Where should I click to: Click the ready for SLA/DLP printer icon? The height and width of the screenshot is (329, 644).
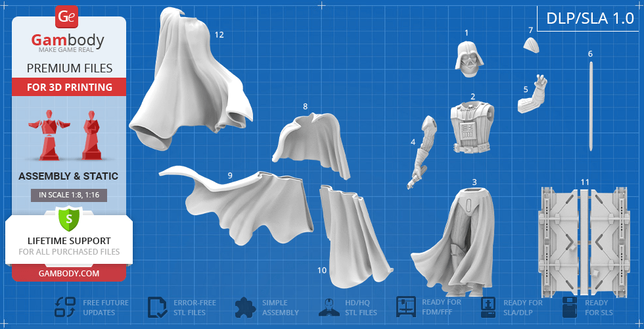(488, 307)
